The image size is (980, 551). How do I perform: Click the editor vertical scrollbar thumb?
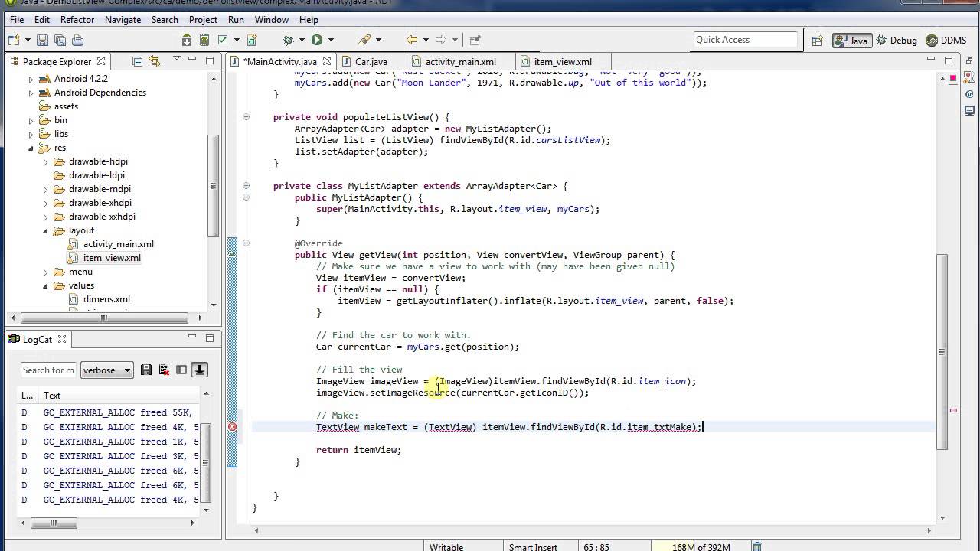tap(943, 352)
